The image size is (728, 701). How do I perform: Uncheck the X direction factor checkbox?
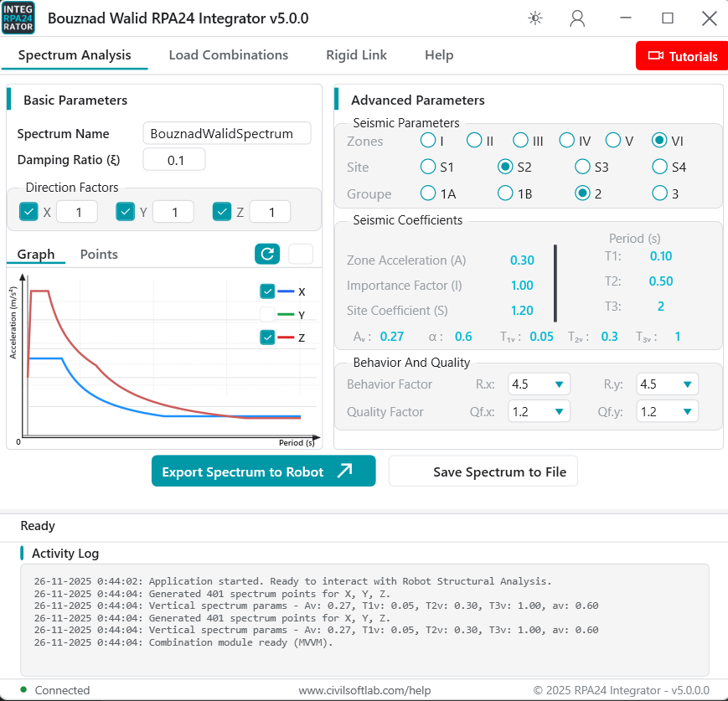tap(29, 212)
